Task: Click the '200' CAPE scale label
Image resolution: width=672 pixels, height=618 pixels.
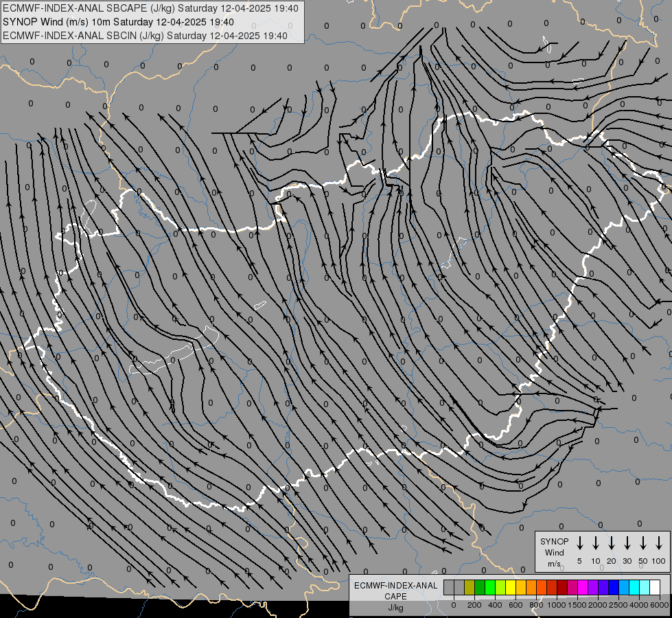Action: point(474,605)
